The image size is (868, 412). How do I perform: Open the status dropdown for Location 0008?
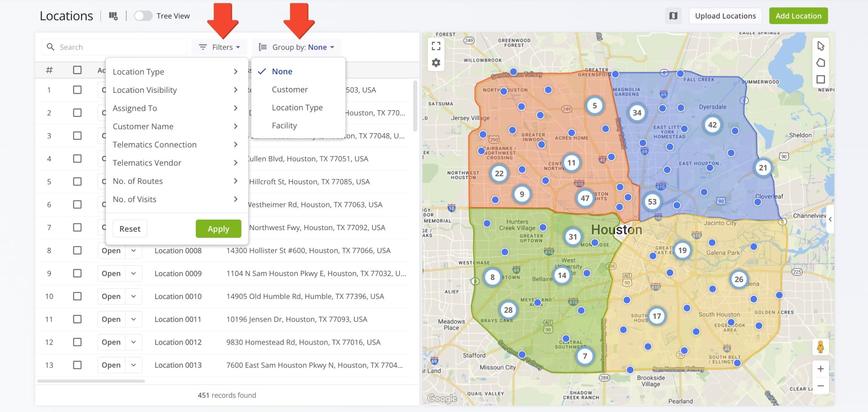(x=133, y=251)
